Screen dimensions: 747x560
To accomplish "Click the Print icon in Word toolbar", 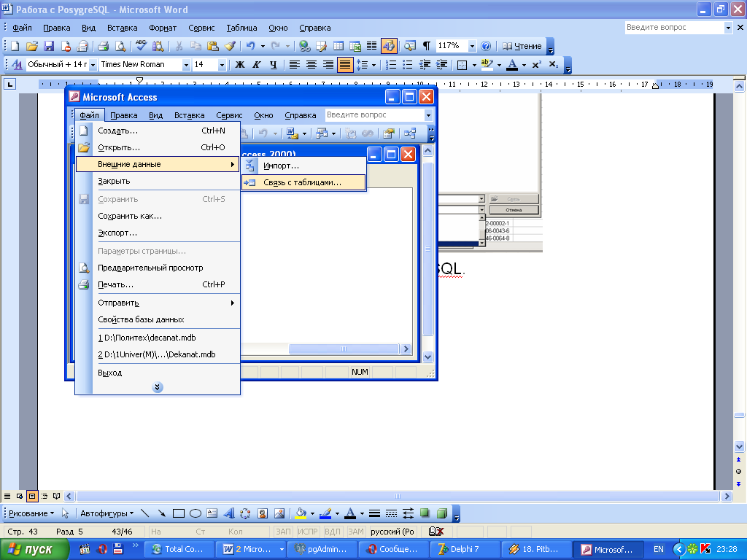I will [103, 46].
